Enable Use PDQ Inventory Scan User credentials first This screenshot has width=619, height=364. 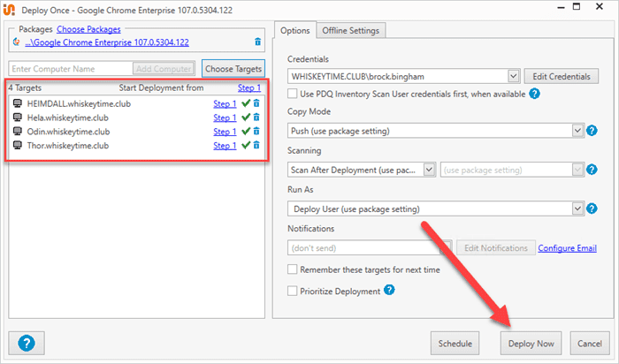(292, 94)
